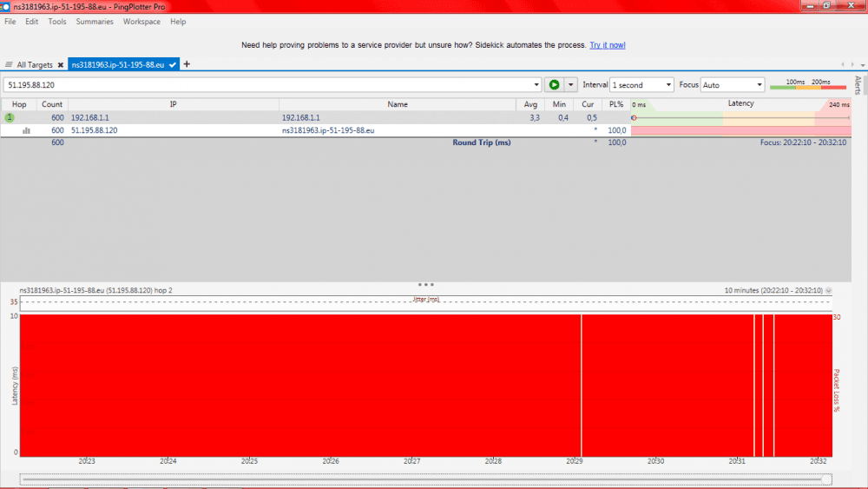The image size is (868, 489).
Task: Close the All Targets tab
Action: 61,65
